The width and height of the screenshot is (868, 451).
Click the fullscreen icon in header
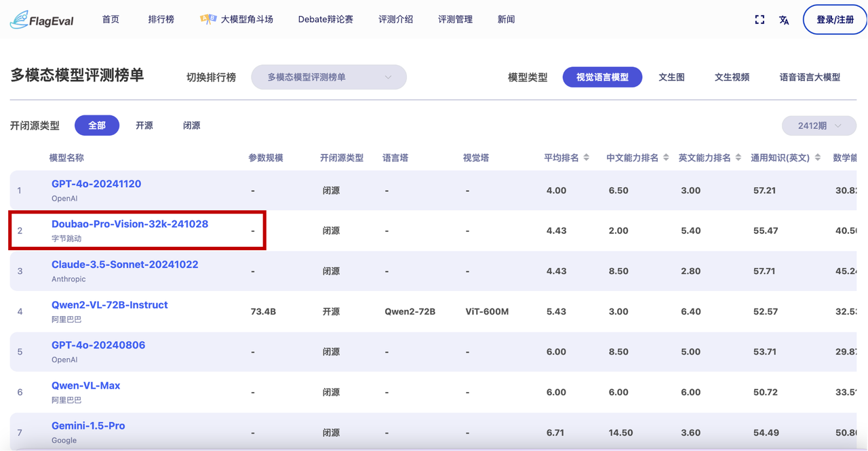pos(759,20)
